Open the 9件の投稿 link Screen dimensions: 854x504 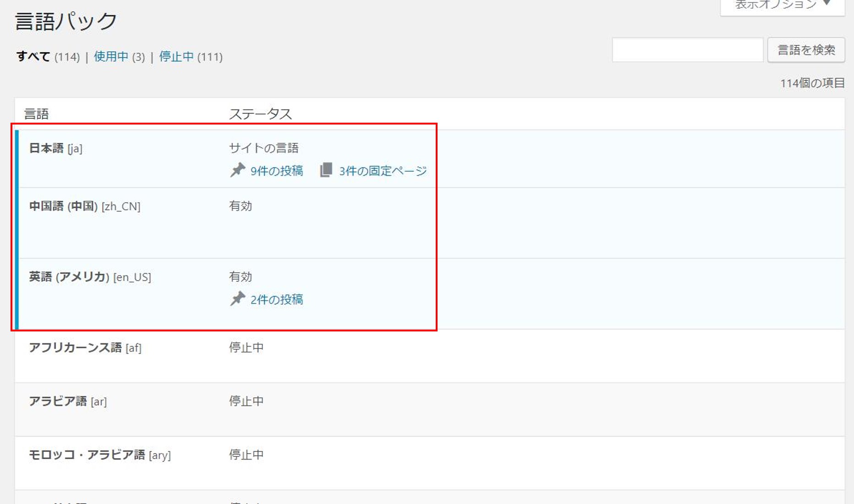[277, 171]
